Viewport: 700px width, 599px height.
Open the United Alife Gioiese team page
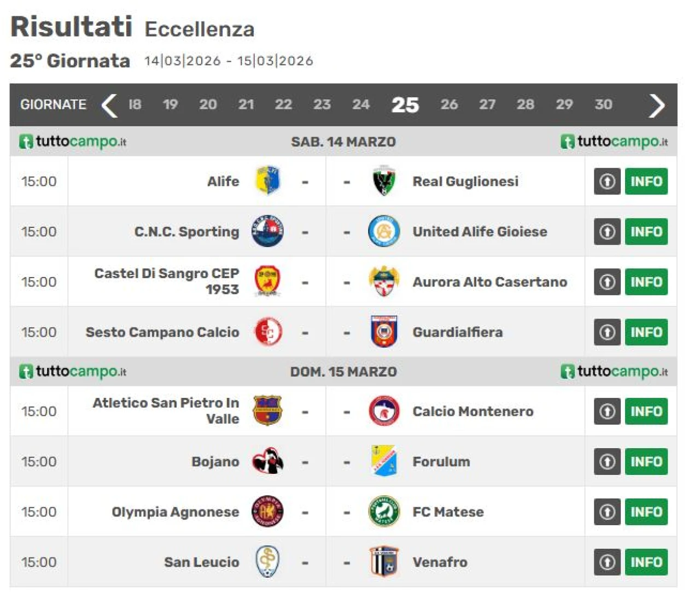pos(480,232)
